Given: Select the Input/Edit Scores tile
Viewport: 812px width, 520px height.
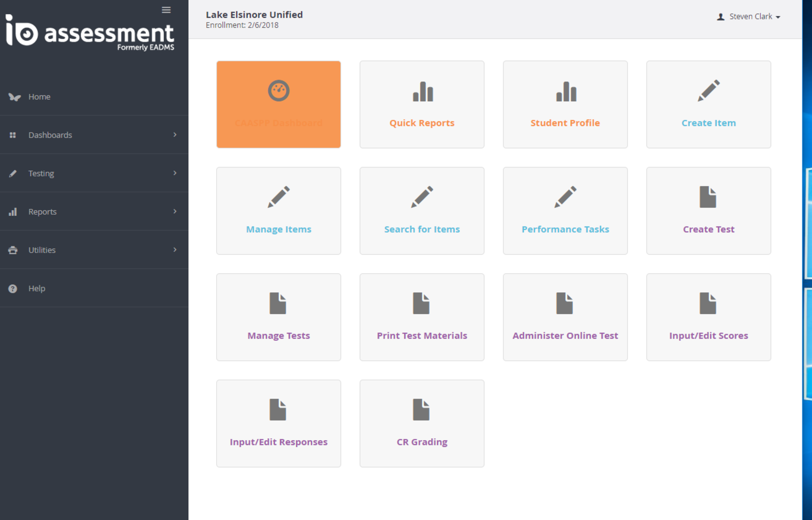Looking at the screenshot, I should [708, 317].
